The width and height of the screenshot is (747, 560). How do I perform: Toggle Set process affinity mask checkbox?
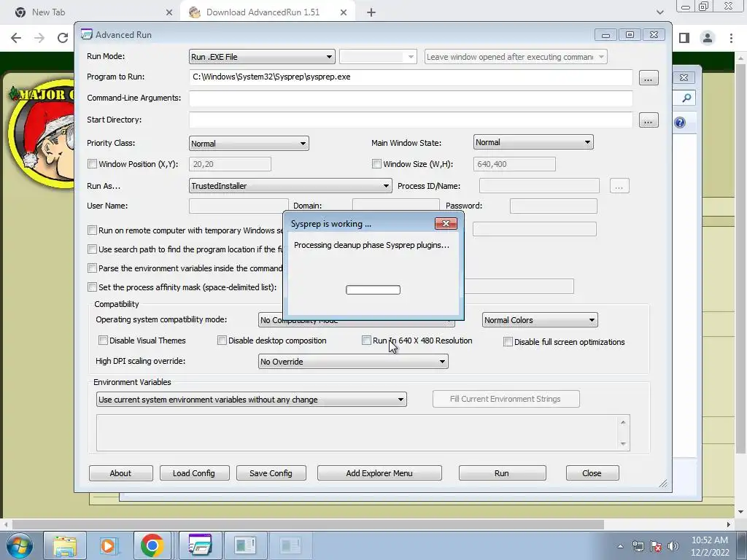click(x=93, y=287)
